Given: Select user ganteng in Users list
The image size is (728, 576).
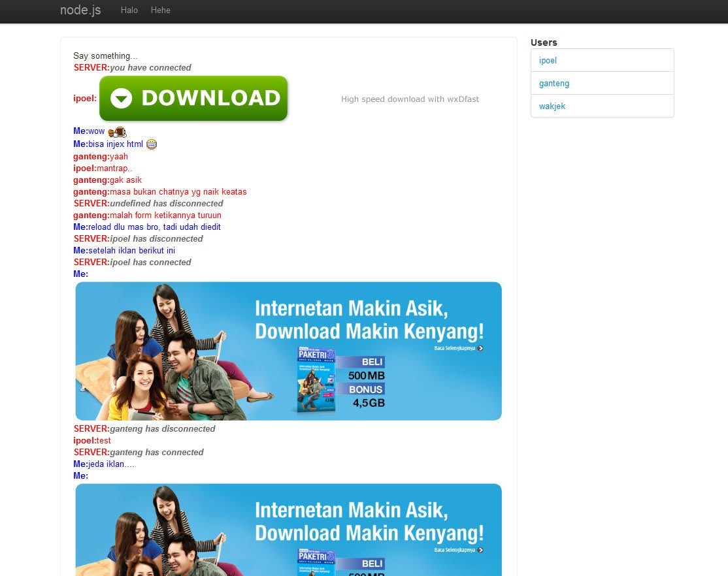Looking at the screenshot, I should click(602, 83).
